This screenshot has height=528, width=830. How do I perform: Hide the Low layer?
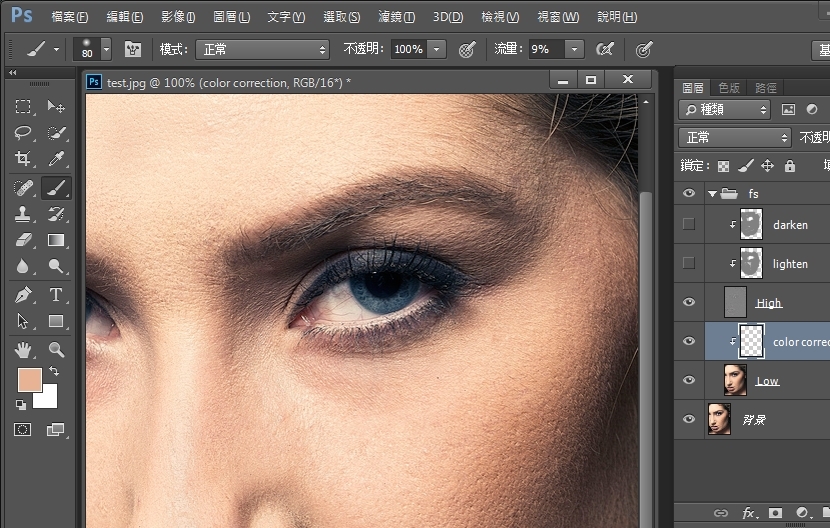click(x=689, y=380)
